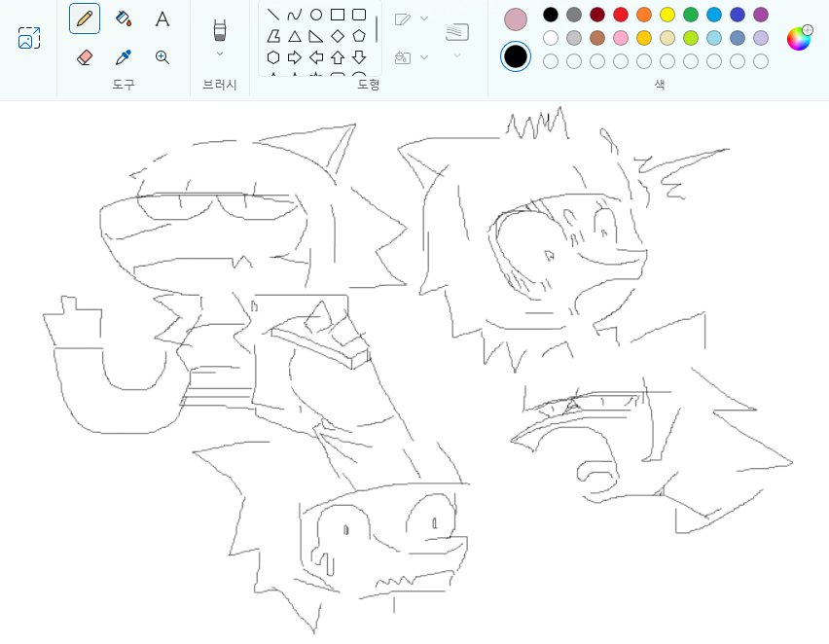
Task: Pick the orange palette color
Action: (644, 15)
